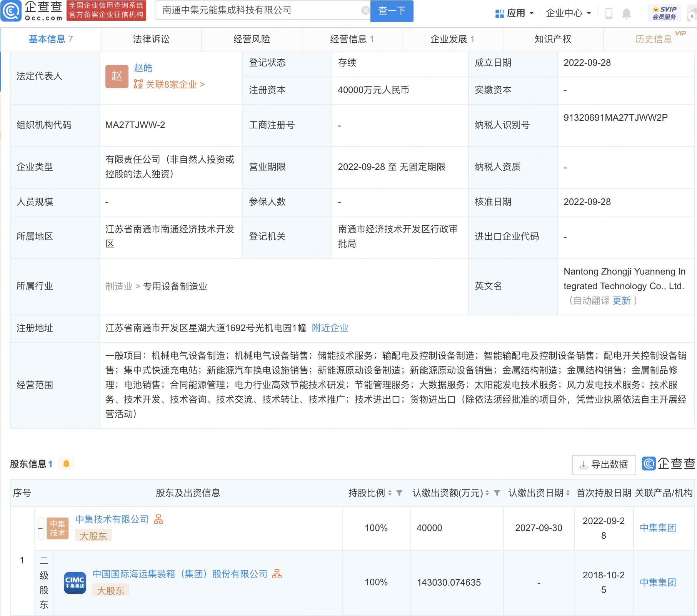697x616 pixels.
Task: Filter 持股比例 column with funnel icon
Action: pyautogui.click(x=399, y=493)
